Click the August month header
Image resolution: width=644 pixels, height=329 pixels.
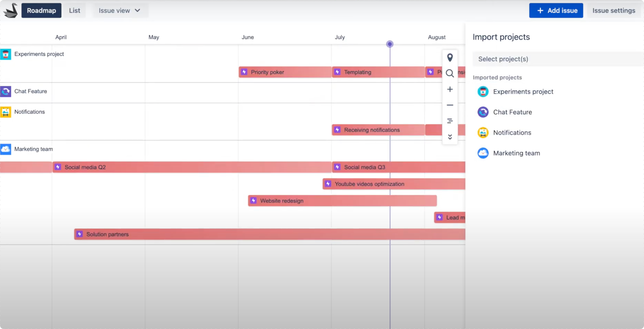tap(436, 37)
